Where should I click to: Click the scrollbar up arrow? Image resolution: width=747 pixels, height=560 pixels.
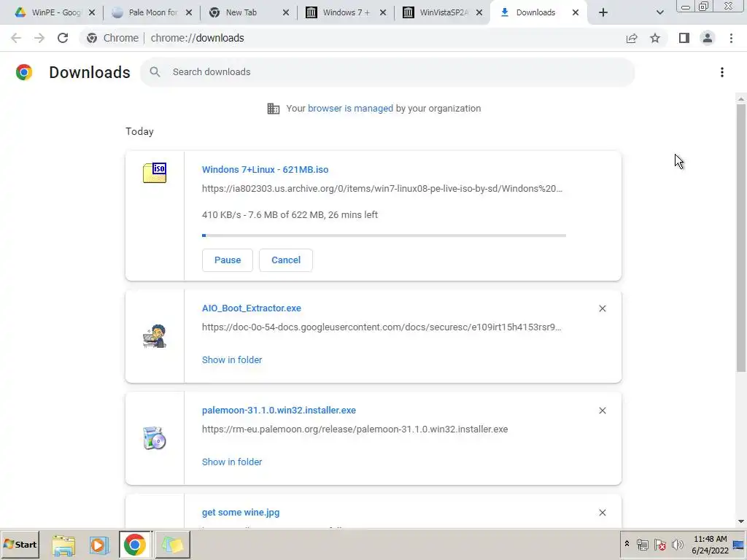[741, 98]
